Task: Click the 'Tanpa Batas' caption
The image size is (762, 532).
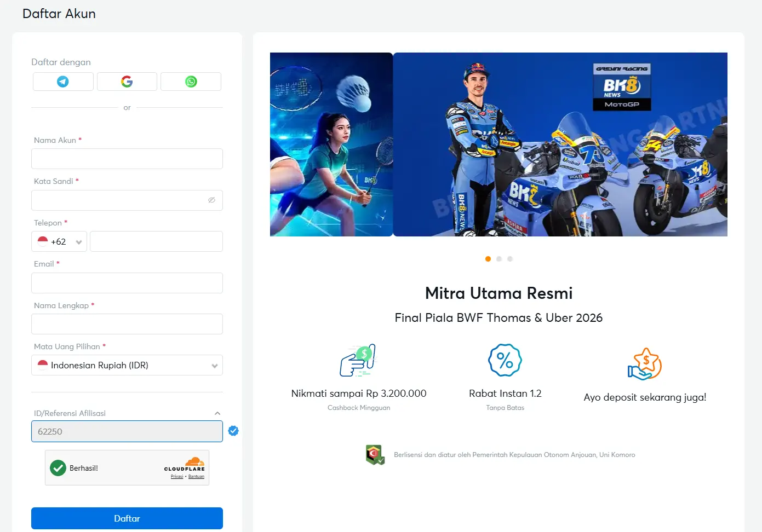Action: 505,408
